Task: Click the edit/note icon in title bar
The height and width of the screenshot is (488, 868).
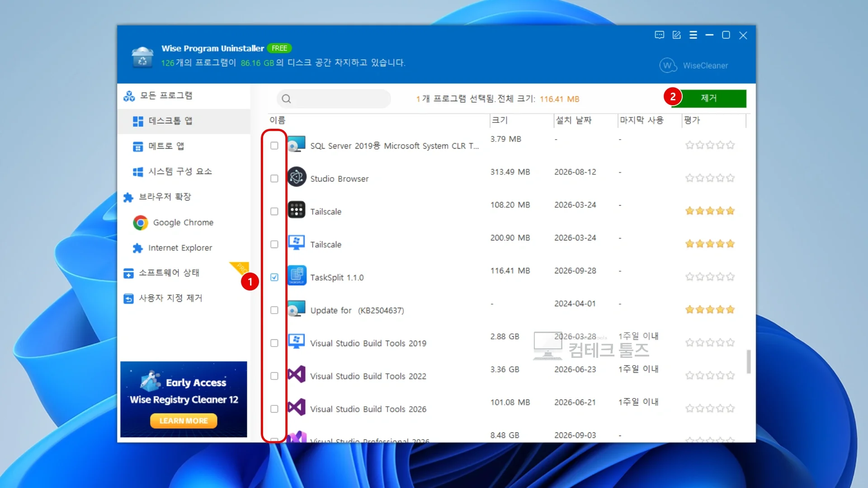Action: click(x=676, y=35)
